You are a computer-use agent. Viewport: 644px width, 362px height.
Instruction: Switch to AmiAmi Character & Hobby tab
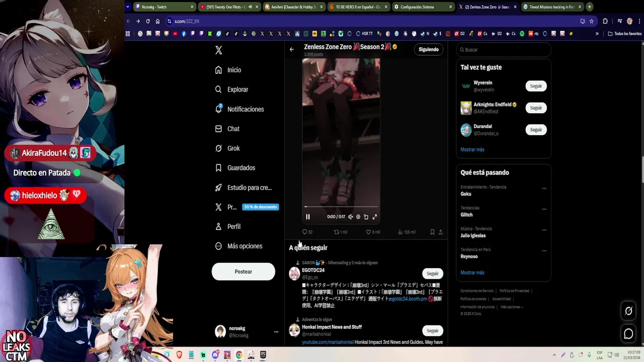(x=294, y=7)
